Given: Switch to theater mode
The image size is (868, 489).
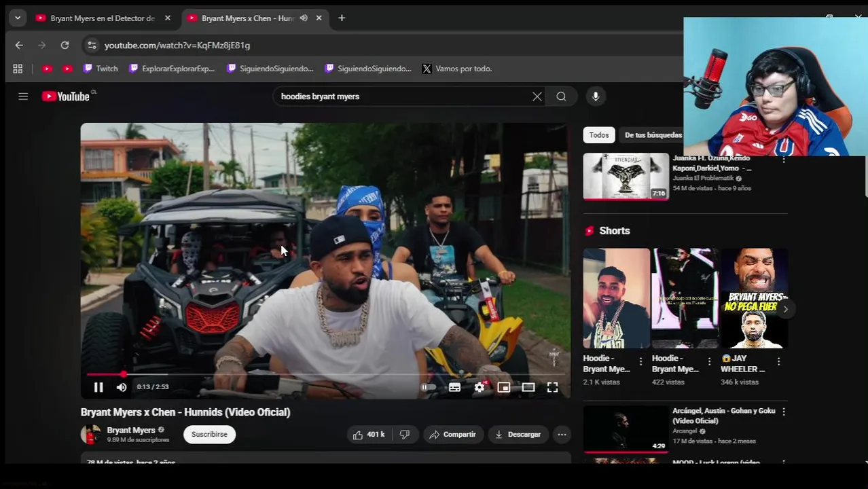Looking at the screenshot, I should click(528, 387).
